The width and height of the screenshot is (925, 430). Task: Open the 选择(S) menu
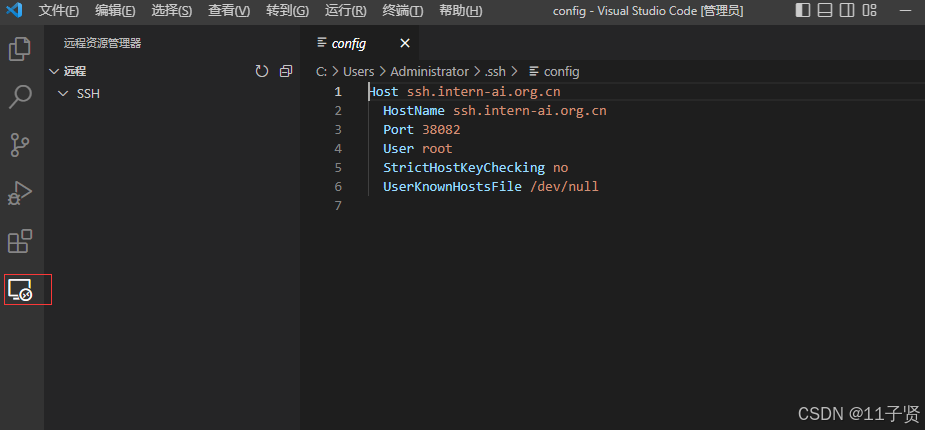point(172,11)
